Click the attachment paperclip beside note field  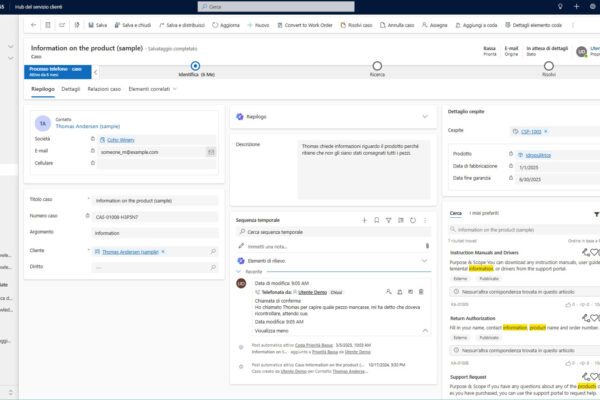click(427, 246)
